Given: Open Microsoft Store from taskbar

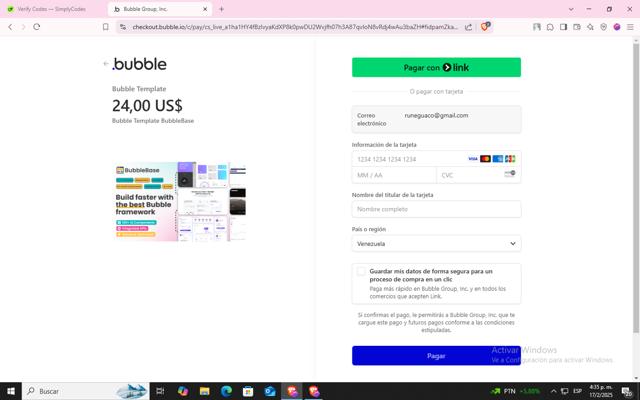Looking at the screenshot, I should [248, 391].
